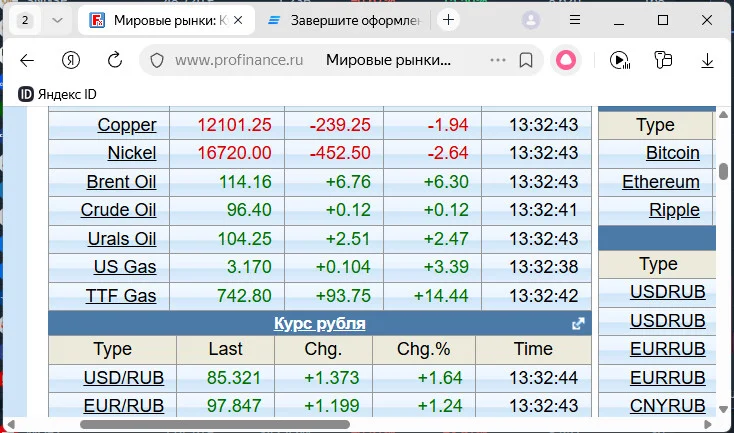Select the Urals Oil price 104.25

pyautogui.click(x=245, y=239)
